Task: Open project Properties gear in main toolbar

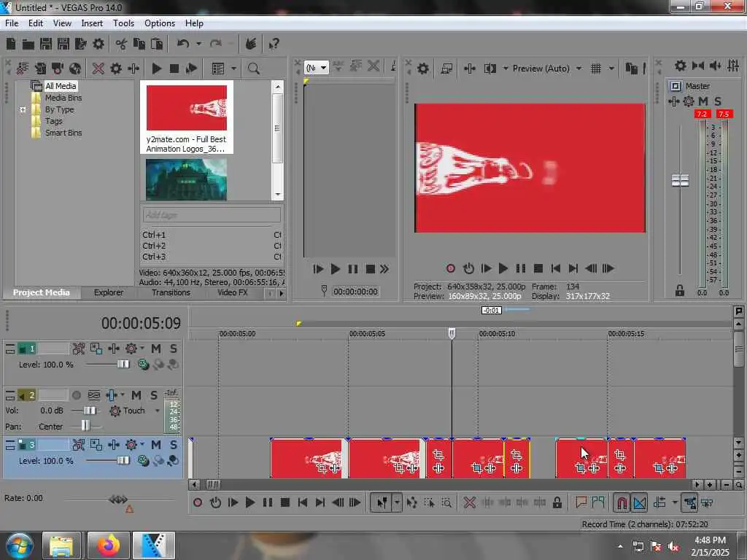Action: coord(98,44)
